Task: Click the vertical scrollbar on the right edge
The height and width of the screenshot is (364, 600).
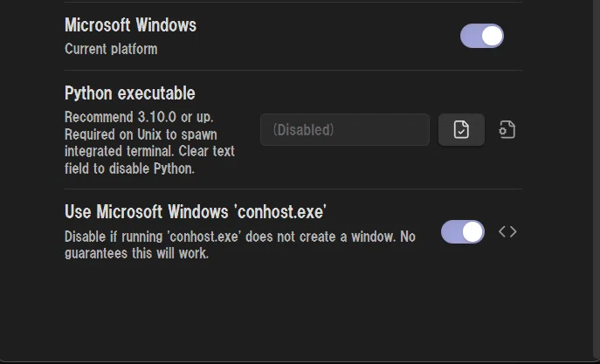Action: [597, 180]
